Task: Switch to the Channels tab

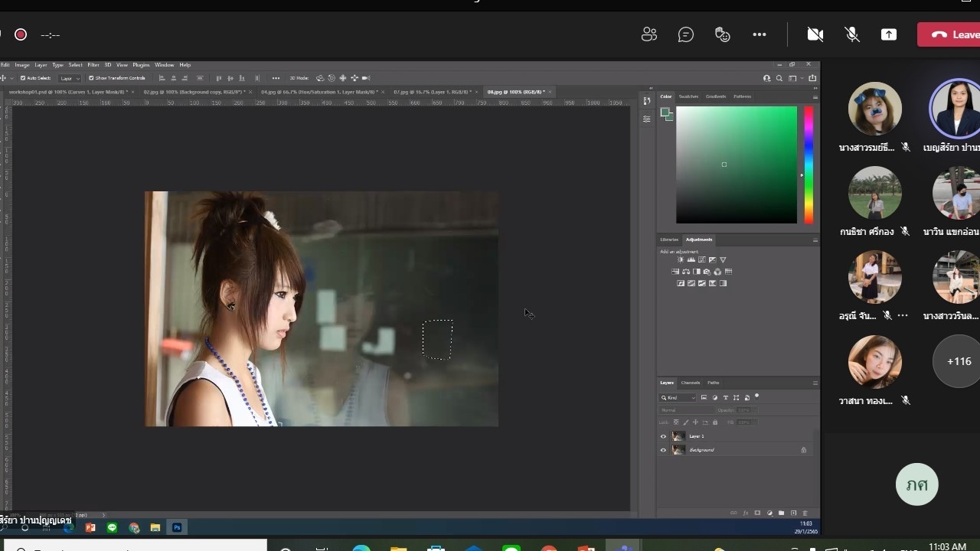Action: coord(691,383)
